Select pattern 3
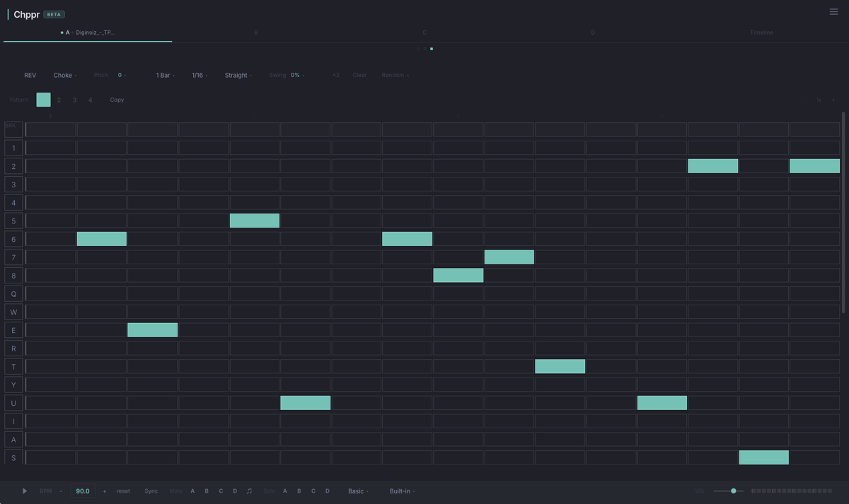The image size is (849, 504). coord(74,100)
